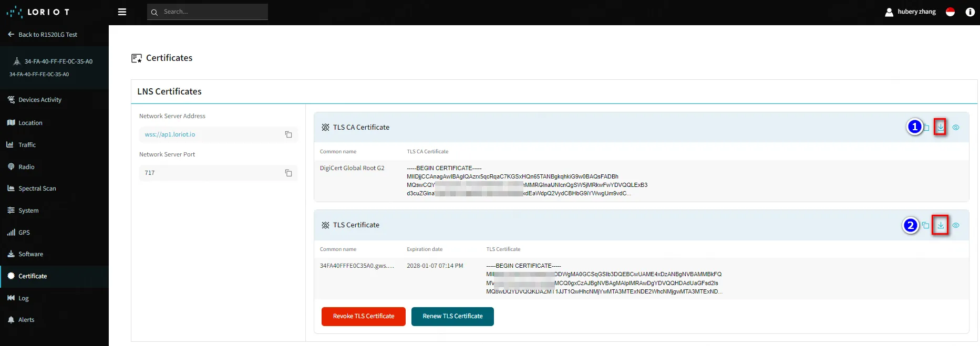
Task: Click Revoke TLS Certificate button
Action: (363, 316)
